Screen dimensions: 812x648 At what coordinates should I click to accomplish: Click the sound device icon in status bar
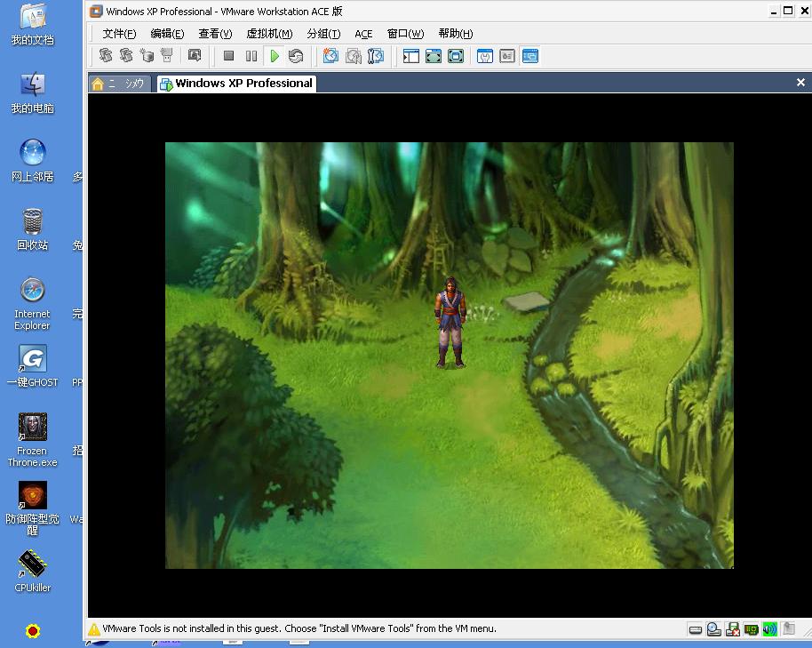[769, 629]
